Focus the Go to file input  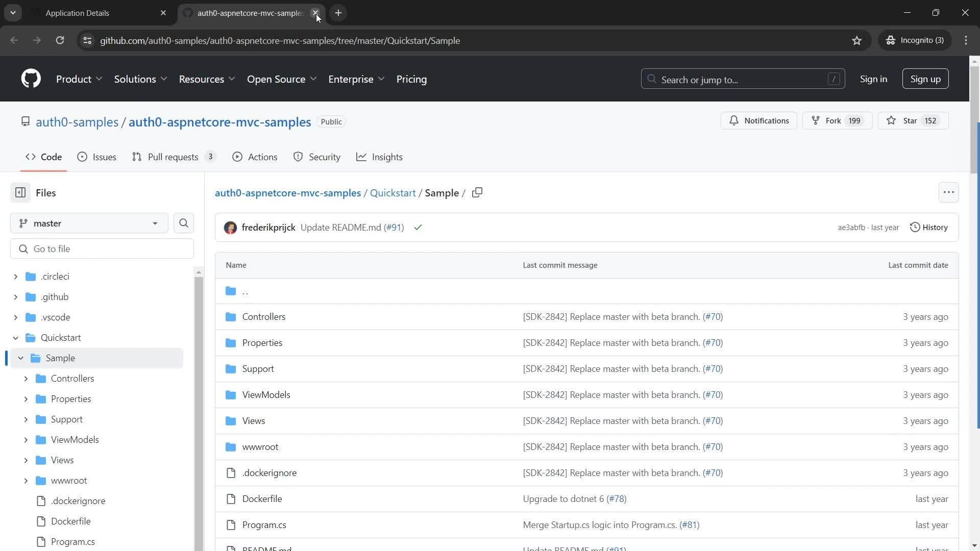[102, 249]
